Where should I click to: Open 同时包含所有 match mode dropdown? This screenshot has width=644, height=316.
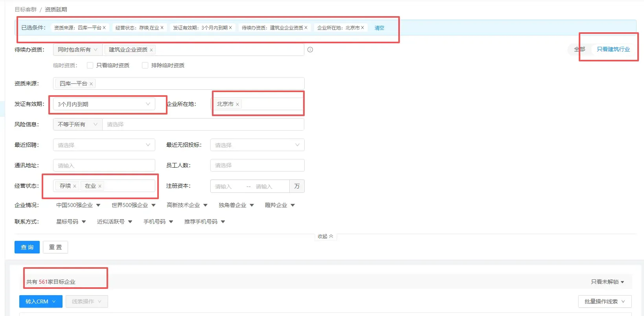[x=78, y=50]
